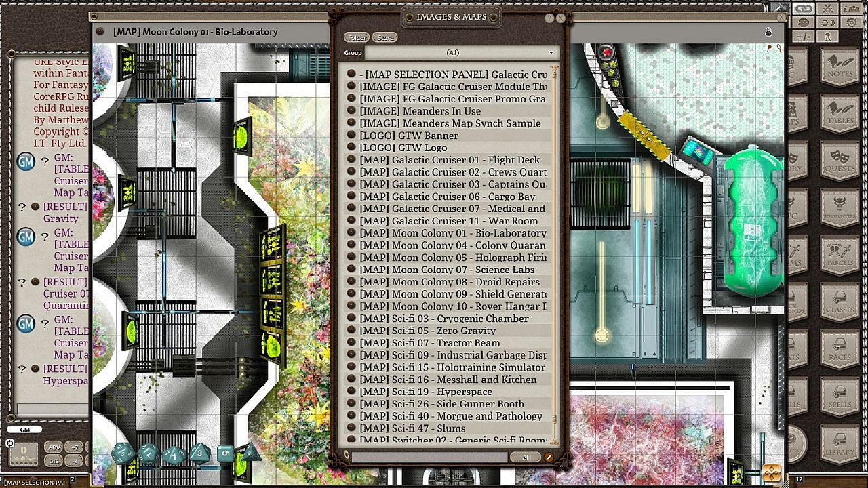Click the -2 modifier button next to DIS
868x488 pixels.
[x=75, y=461]
